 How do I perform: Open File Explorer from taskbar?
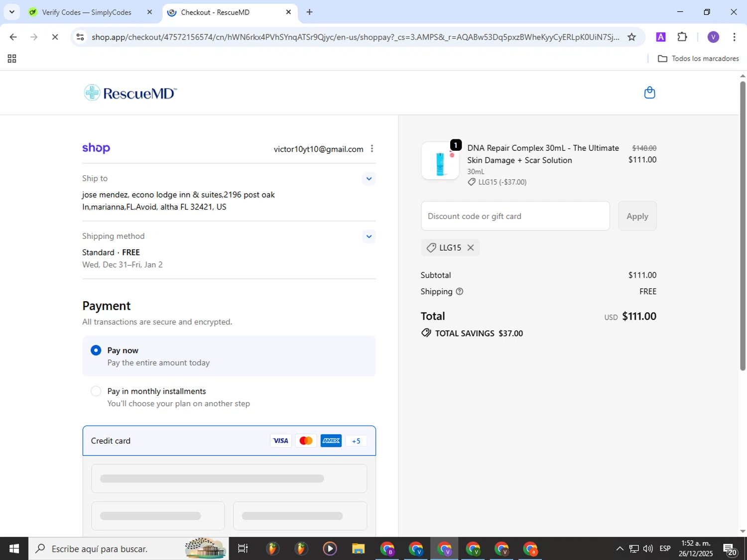[358, 549]
